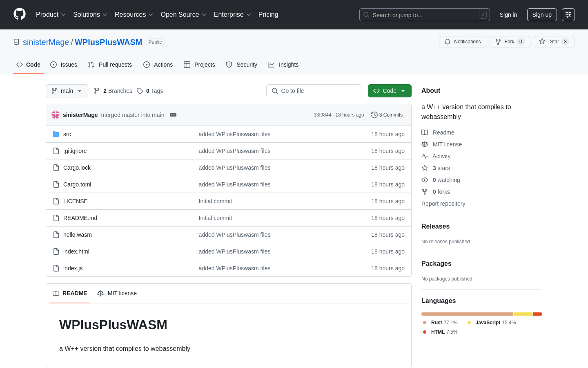The height and width of the screenshot is (368, 588).
Task: Click the hello.wasm file icon
Action: 56,235
